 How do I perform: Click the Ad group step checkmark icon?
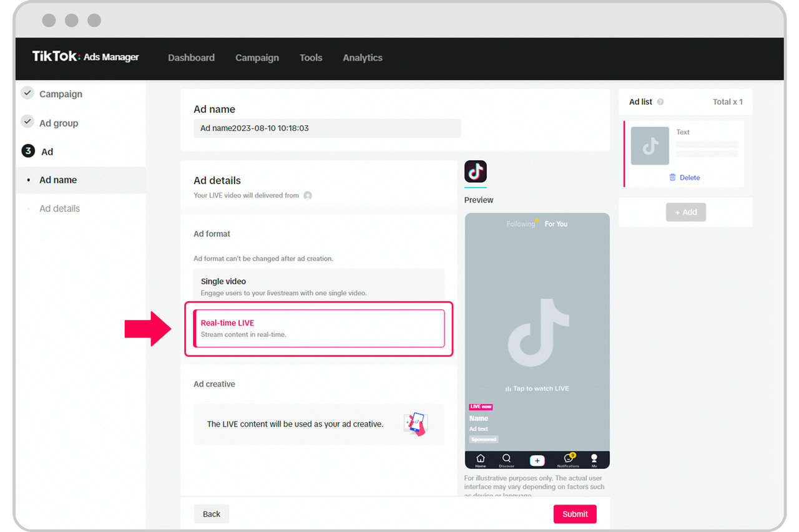click(27, 122)
